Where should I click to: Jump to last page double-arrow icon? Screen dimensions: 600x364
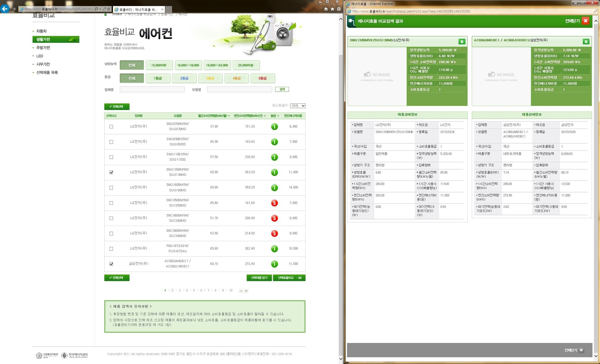point(246,291)
